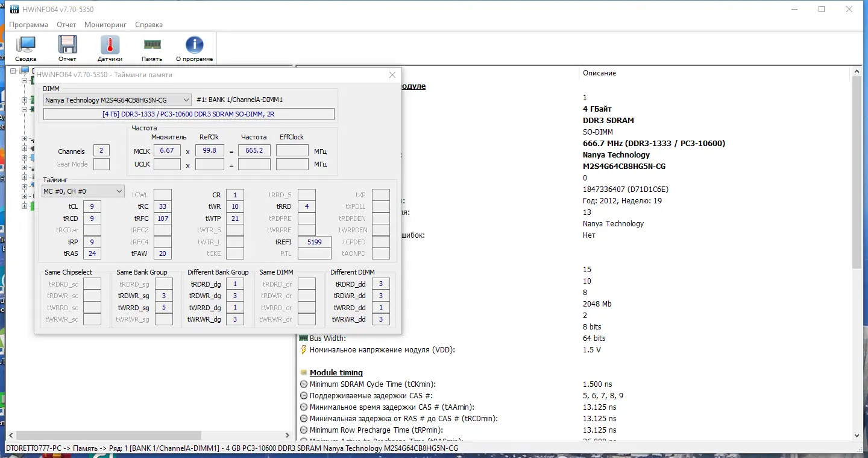The width and height of the screenshot is (868, 458).
Task: Click the Отчет floppy disk toolbar icon
Action: [x=67, y=48]
